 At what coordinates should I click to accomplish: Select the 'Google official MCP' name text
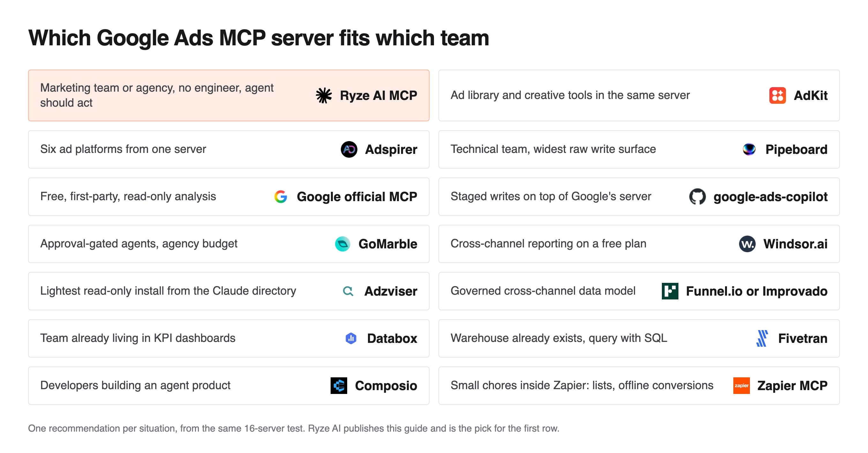(x=357, y=197)
